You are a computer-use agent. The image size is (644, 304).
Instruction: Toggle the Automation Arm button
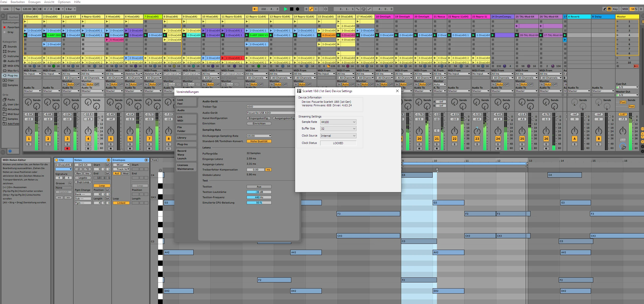point(311,9)
